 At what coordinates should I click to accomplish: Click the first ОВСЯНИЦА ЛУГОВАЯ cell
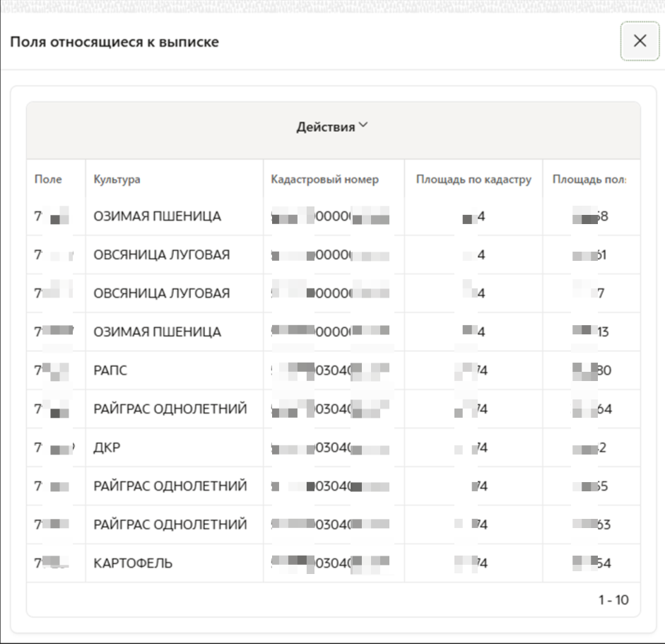click(x=161, y=255)
